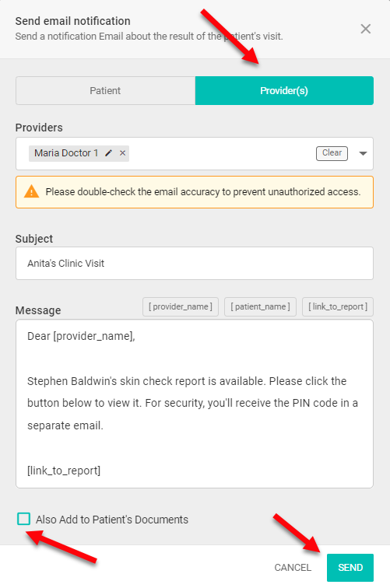The height and width of the screenshot is (588, 390).
Task: Insert the [provider_name] placeholder tag
Action: point(181,306)
